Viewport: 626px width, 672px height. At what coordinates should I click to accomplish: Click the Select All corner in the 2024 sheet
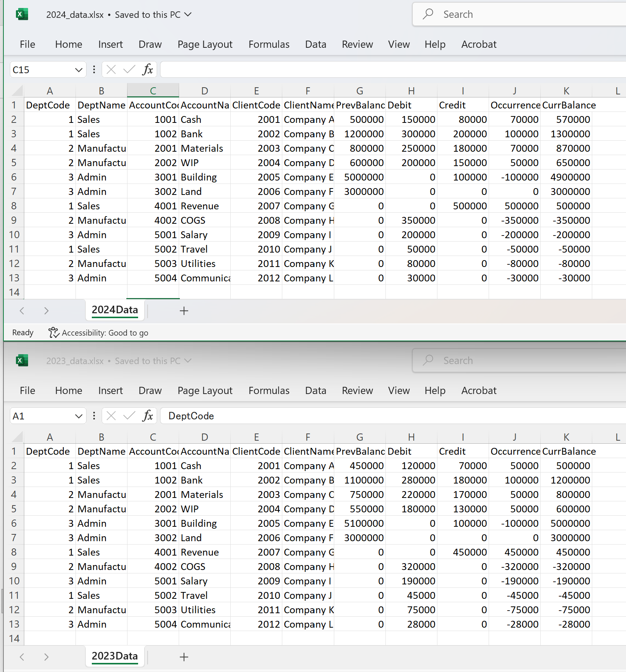(17, 91)
